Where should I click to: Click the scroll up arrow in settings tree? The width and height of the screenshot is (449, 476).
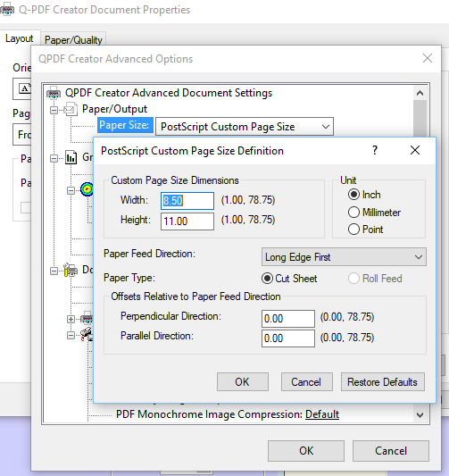pyautogui.click(x=420, y=93)
